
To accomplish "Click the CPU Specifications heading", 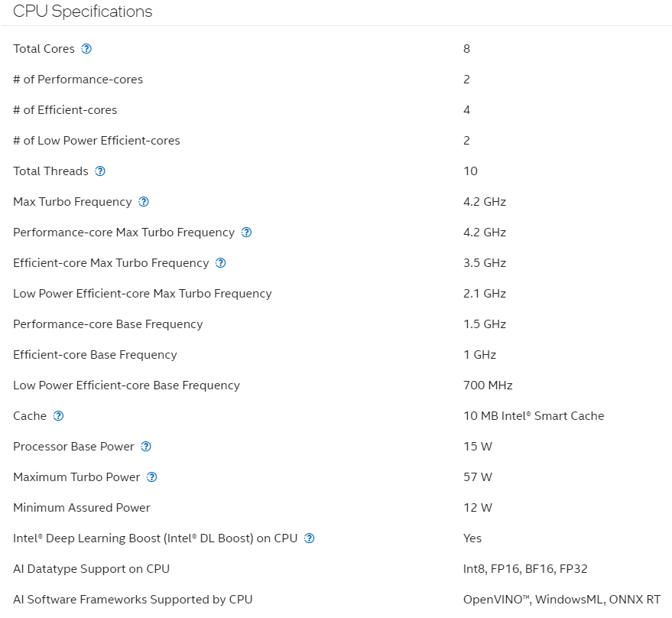I will tap(83, 11).
